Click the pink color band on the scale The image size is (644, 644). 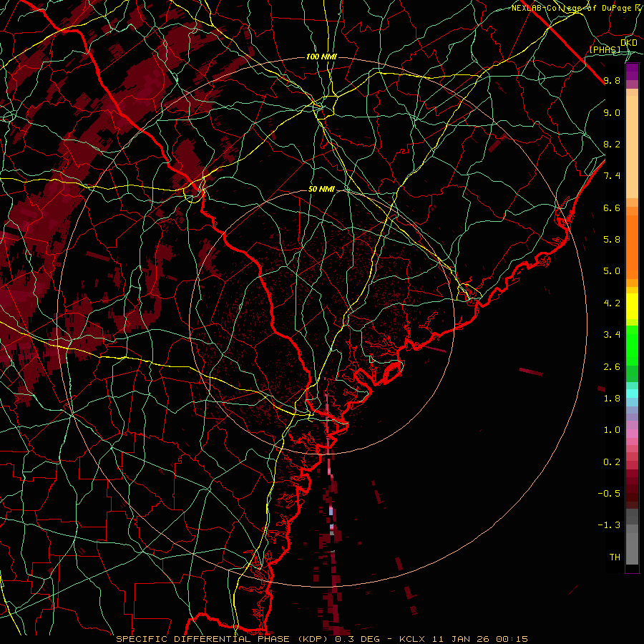(632, 434)
